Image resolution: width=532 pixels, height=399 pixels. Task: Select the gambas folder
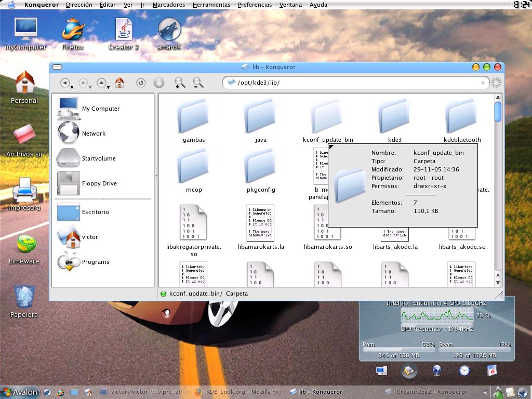(193, 121)
